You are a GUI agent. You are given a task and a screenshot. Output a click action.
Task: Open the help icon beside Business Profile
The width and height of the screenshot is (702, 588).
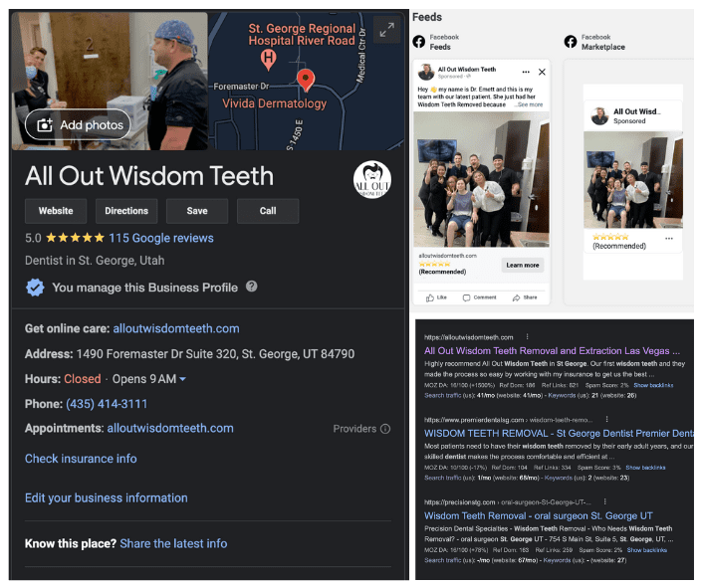[x=252, y=287]
